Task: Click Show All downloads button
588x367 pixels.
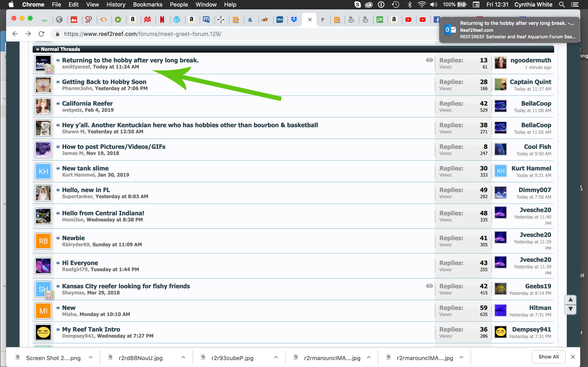Action: click(x=548, y=357)
